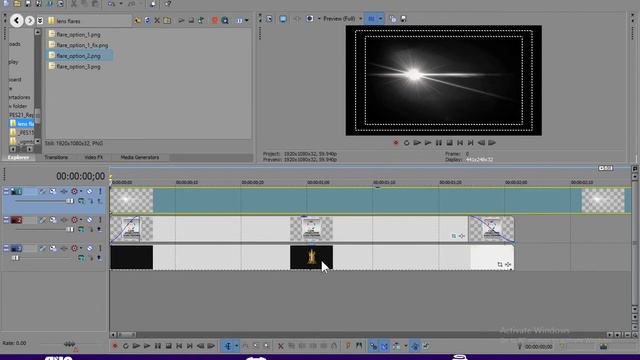
Task: Select the gold figure clip on track 3
Action: click(x=311, y=257)
